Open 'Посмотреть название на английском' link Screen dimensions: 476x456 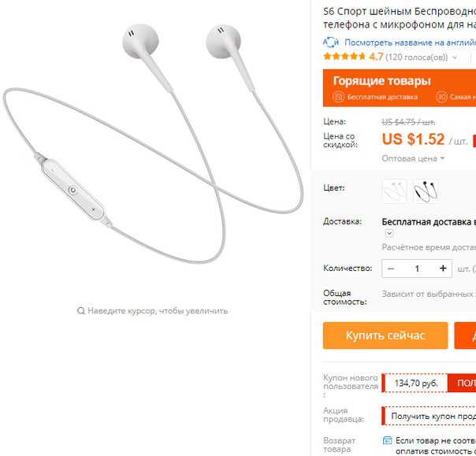[x=410, y=43]
